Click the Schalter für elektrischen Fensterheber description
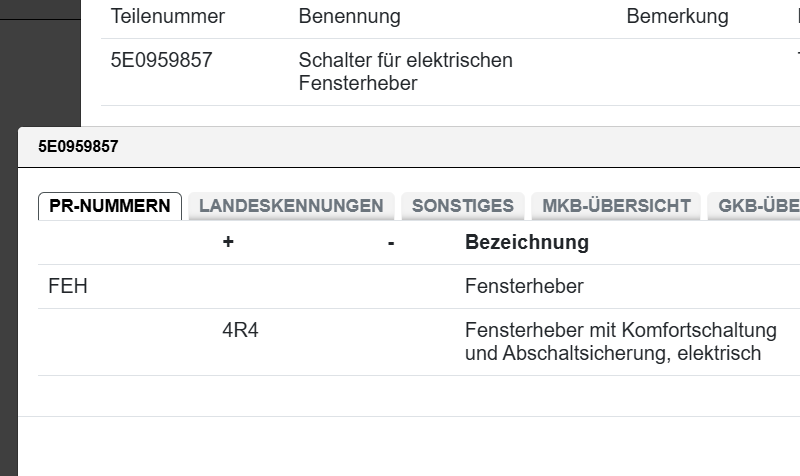The height and width of the screenshot is (476, 800). click(x=405, y=72)
